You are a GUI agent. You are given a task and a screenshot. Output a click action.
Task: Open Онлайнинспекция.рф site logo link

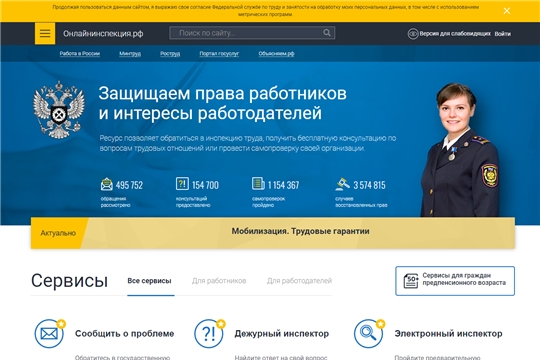[103, 33]
